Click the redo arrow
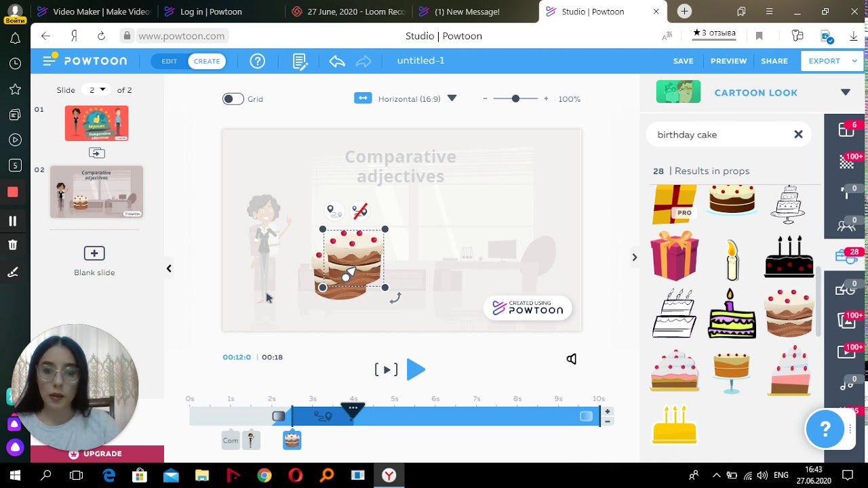This screenshot has width=868, height=488. point(363,62)
